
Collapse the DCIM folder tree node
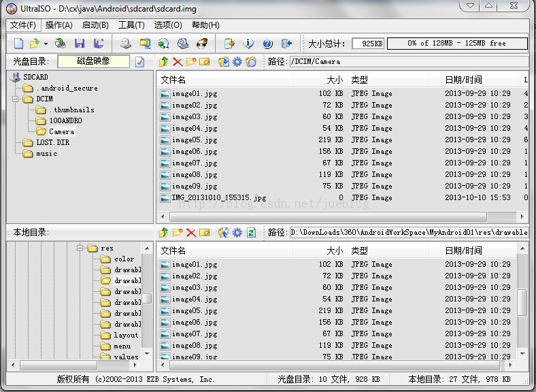[x=16, y=99]
